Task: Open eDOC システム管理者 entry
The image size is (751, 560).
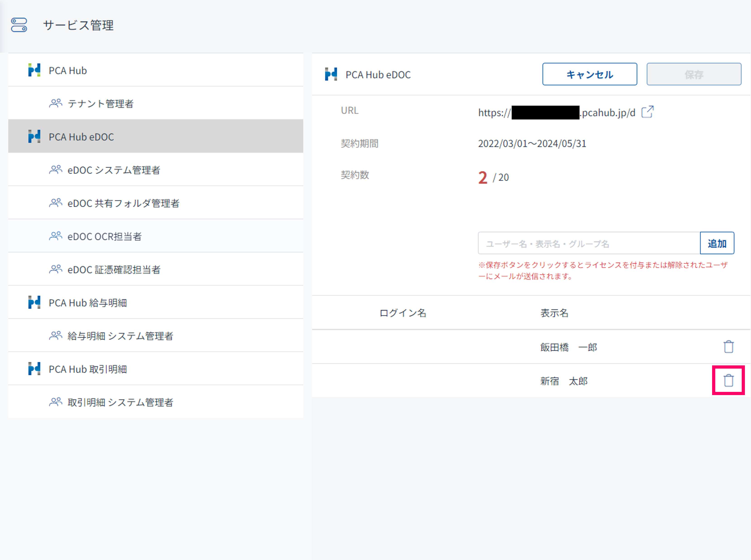Action: point(114,170)
